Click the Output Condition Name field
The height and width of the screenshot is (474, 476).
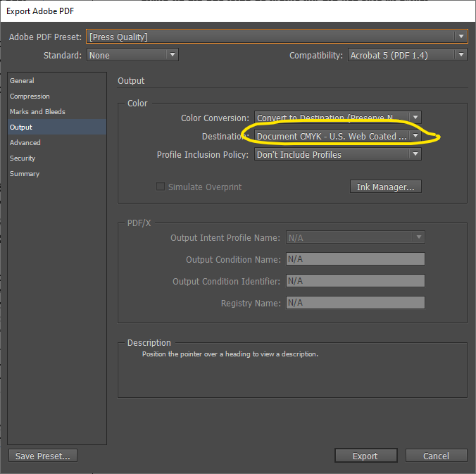pyautogui.click(x=355, y=259)
